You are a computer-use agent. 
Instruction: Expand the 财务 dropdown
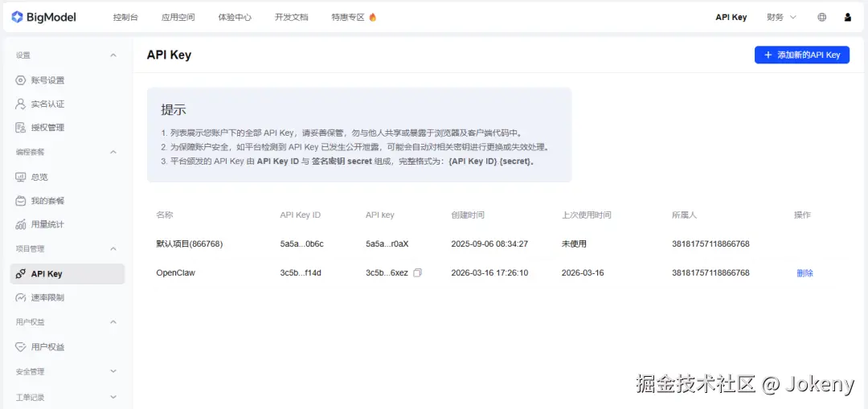[781, 17]
